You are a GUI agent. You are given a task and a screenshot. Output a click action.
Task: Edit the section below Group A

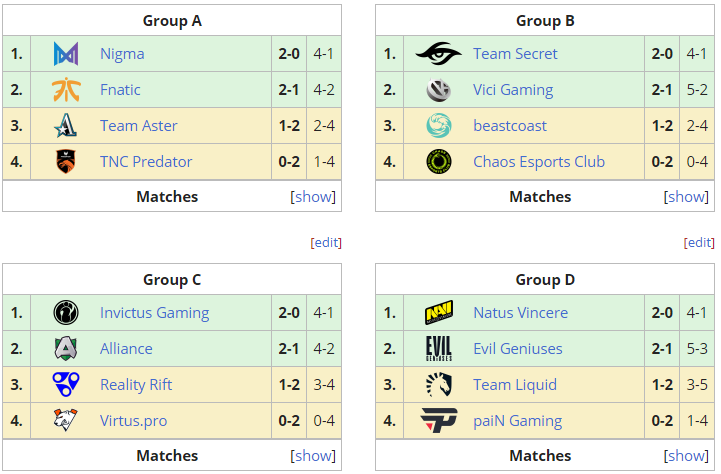(x=326, y=242)
